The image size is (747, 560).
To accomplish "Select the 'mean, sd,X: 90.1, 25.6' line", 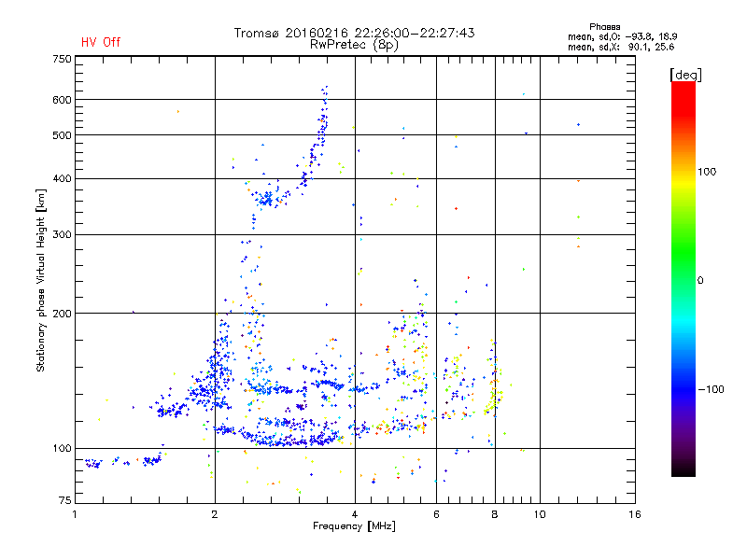I will 621,47.
